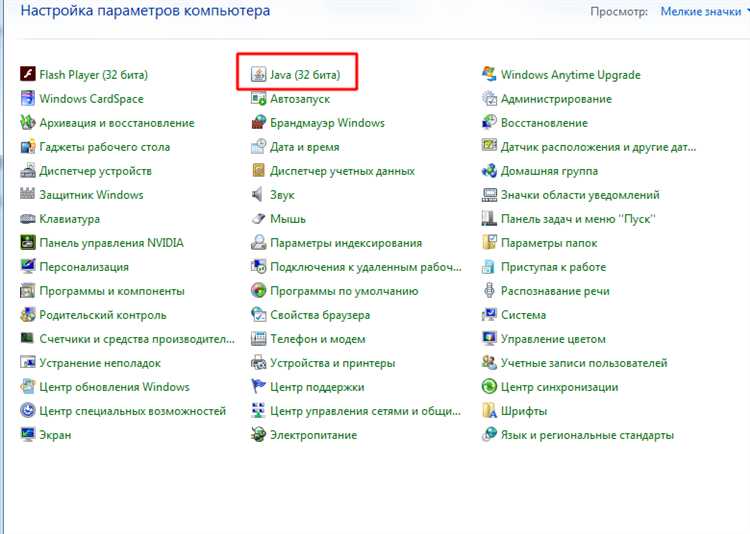Viewport: 750px width, 534px height.
Task: Open Windows Anytime Upgrade icon
Action: click(489, 74)
